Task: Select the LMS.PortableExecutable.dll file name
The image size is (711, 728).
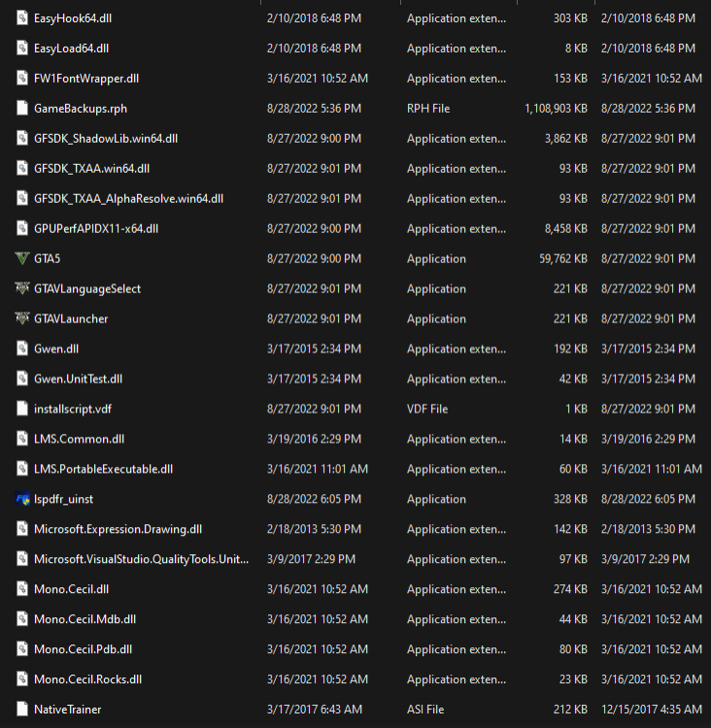Action: point(104,469)
